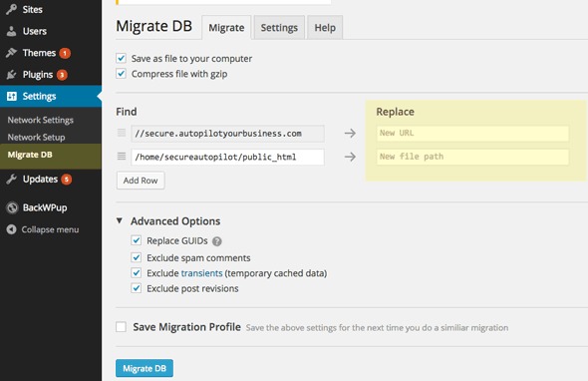The width and height of the screenshot is (588, 381).
Task: Click the /home/secureautopilot/public_html find field
Action: 227,157
